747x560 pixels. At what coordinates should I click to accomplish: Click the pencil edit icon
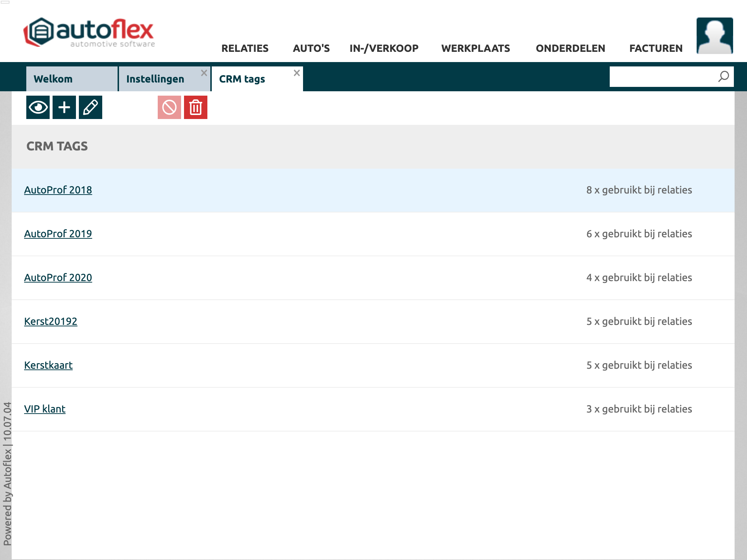pos(91,107)
